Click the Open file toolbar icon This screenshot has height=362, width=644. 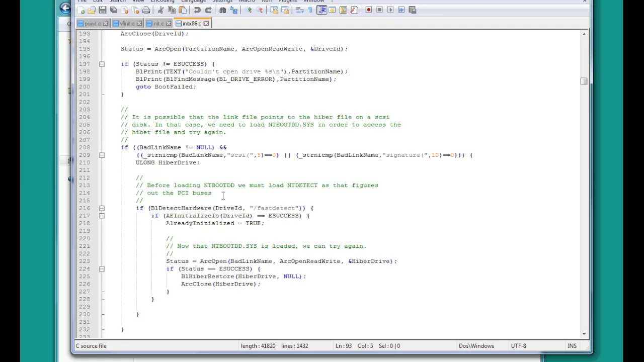pyautogui.click(x=92, y=10)
